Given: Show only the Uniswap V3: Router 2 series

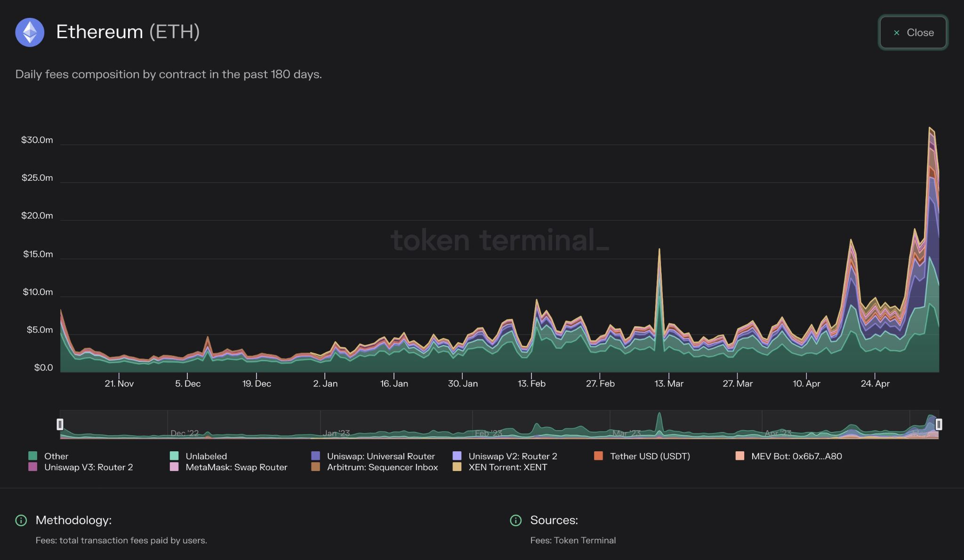Looking at the screenshot, I should (89, 467).
